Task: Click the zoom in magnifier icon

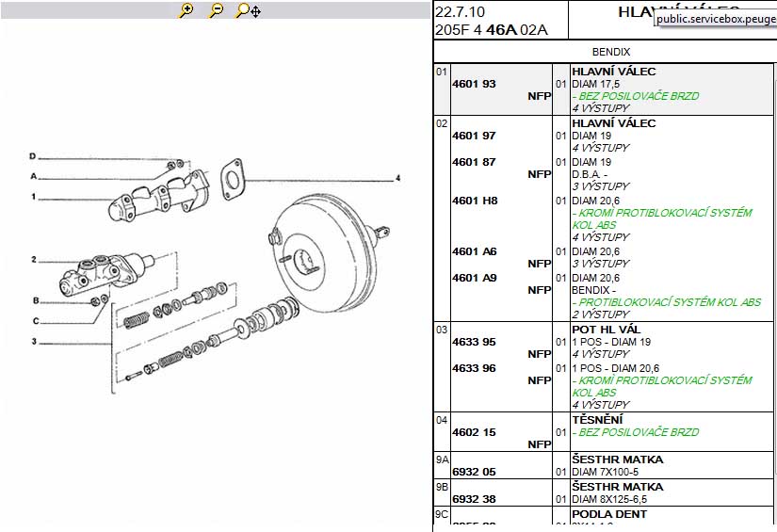Action: tap(186, 10)
